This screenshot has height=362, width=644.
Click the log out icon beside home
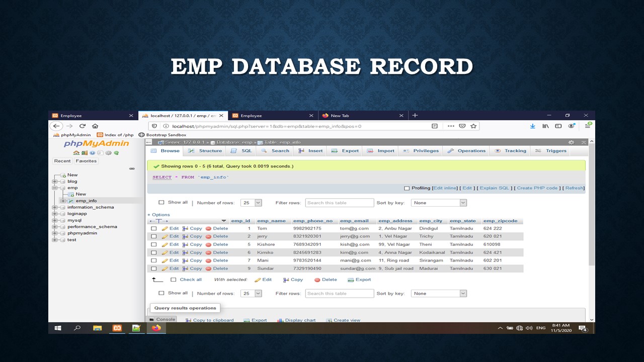tap(85, 153)
